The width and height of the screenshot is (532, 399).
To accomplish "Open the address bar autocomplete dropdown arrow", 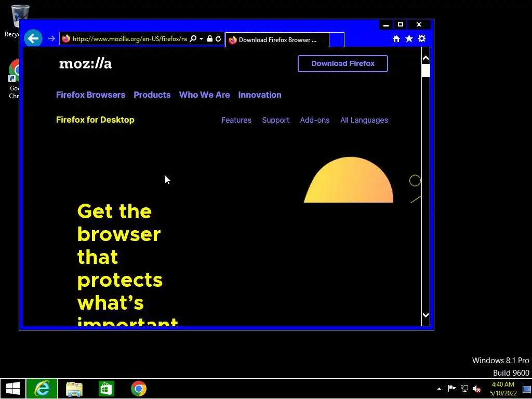I will (201, 38).
